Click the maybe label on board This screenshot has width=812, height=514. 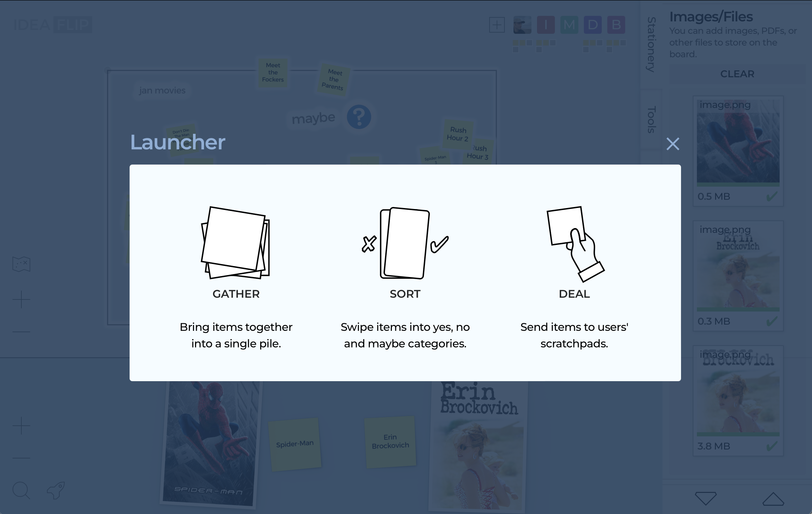(x=313, y=118)
